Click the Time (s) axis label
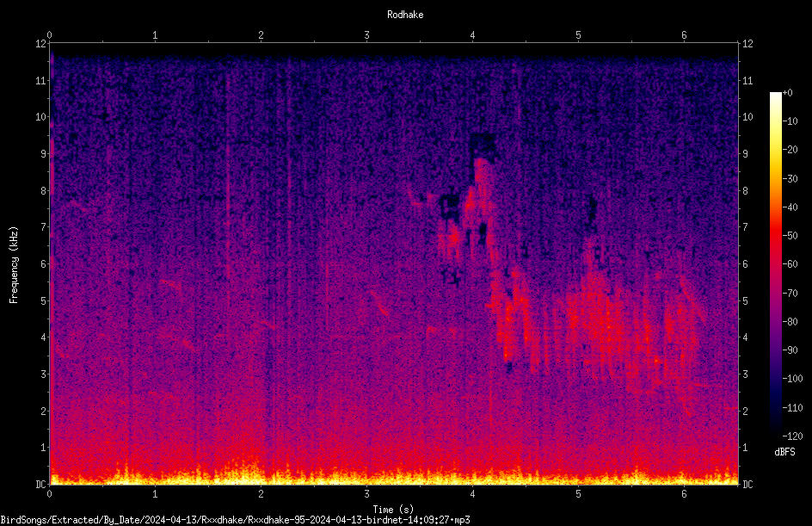 [x=393, y=510]
